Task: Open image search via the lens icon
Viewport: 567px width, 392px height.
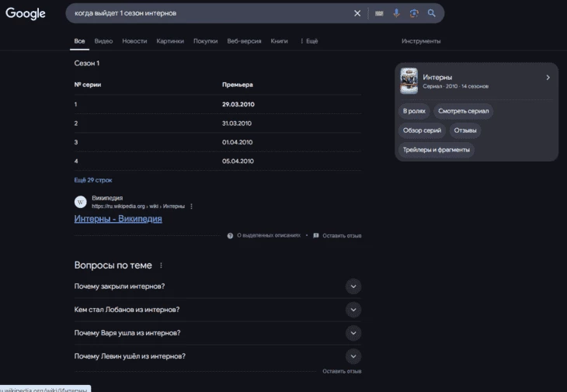Action: pyautogui.click(x=414, y=13)
